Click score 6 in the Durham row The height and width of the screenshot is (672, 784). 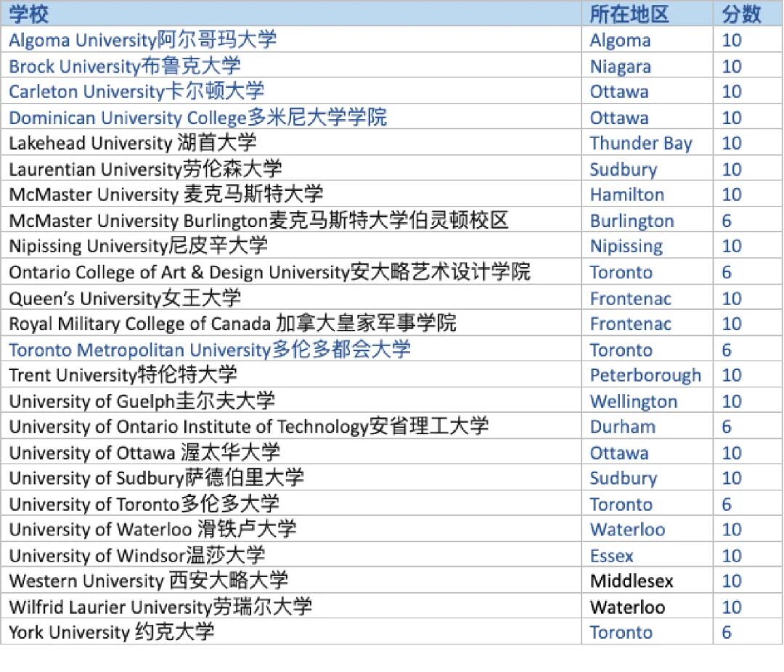[727, 427]
